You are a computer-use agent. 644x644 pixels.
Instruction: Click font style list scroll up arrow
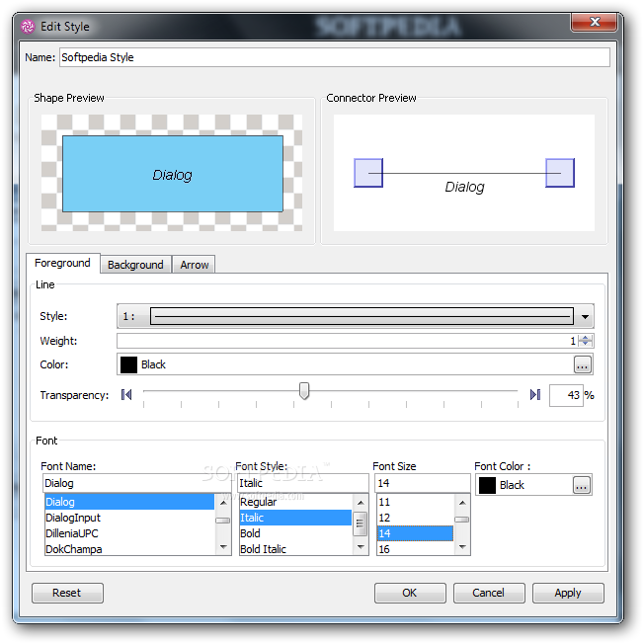[x=361, y=503]
